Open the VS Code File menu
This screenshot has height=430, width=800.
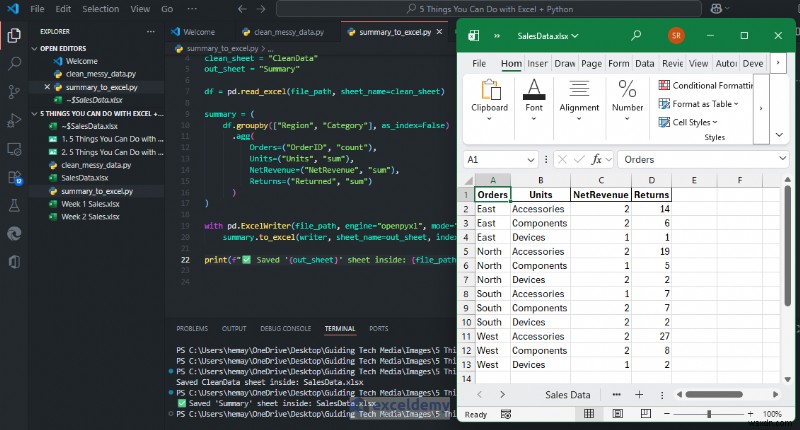pyautogui.click(x=37, y=9)
